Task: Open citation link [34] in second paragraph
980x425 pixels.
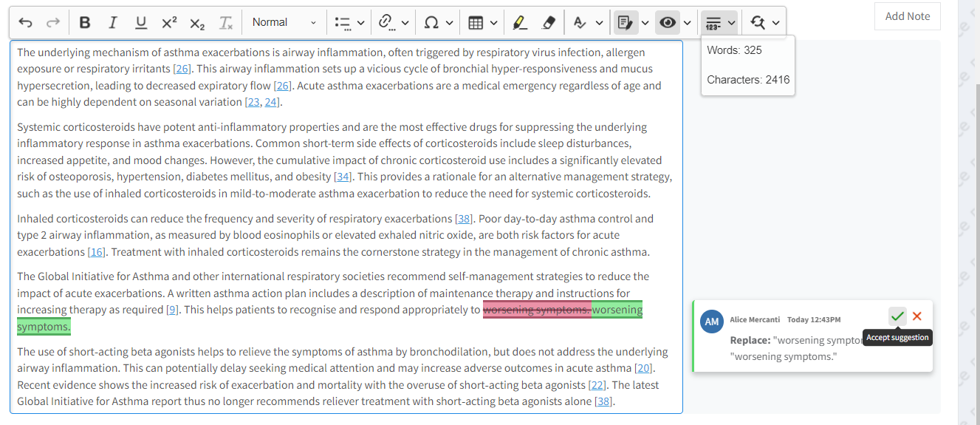Action: coord(343,177)
